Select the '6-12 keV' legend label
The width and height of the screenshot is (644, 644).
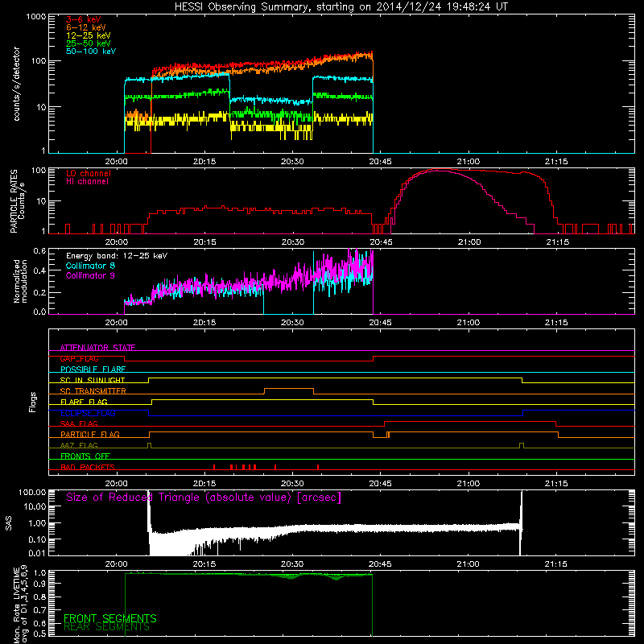[85, 27]
